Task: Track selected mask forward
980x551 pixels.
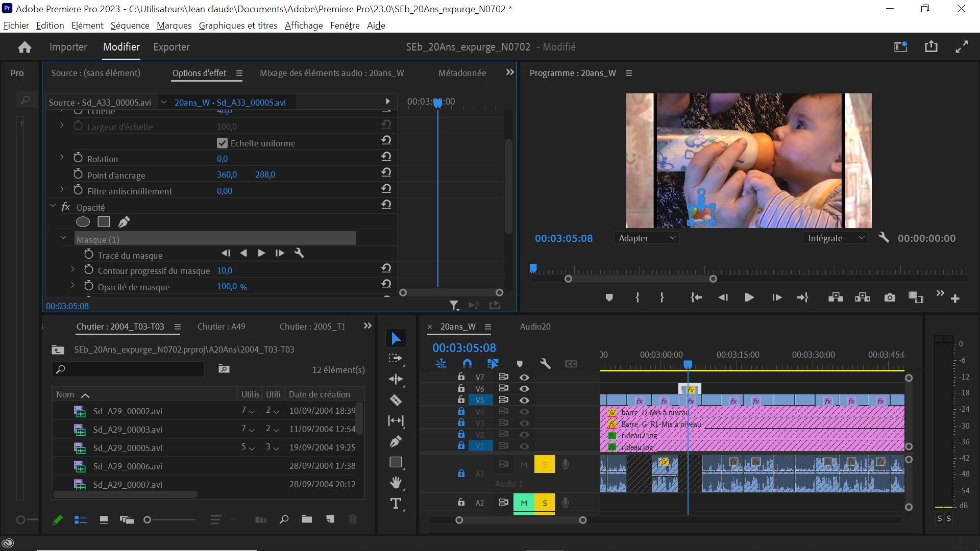Action: [x=261, y=253]
